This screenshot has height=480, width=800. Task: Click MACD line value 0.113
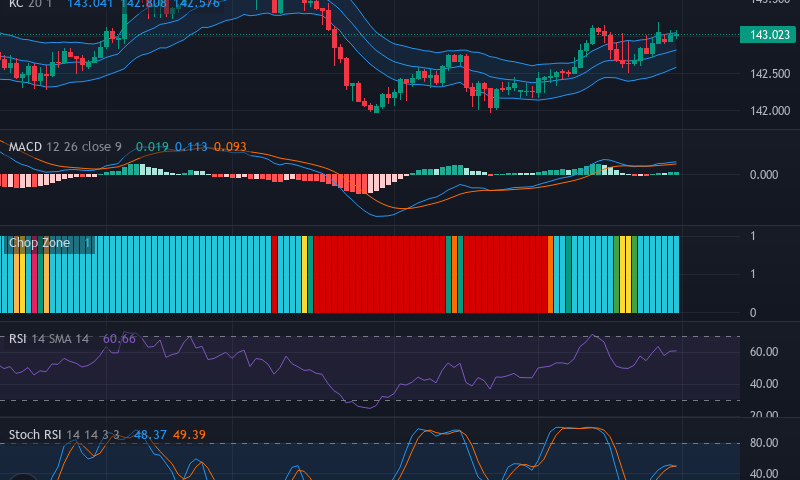pyautogui.click(x=191, y=147)
